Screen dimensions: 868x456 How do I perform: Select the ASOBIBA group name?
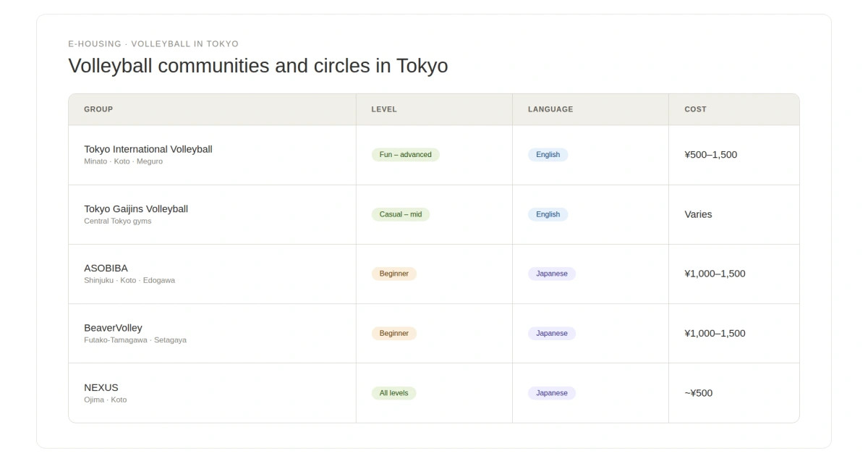(x=106, y=268)
